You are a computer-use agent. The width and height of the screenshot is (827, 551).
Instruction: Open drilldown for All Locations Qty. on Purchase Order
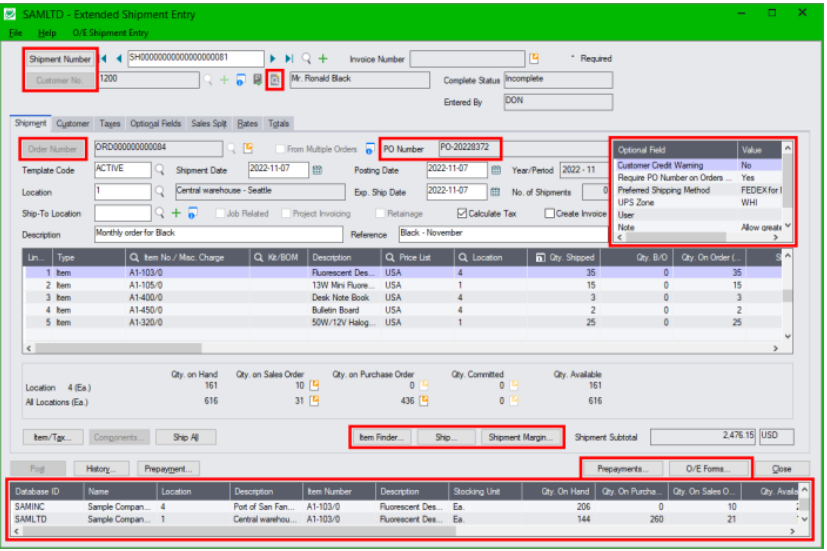click(424, 401)
